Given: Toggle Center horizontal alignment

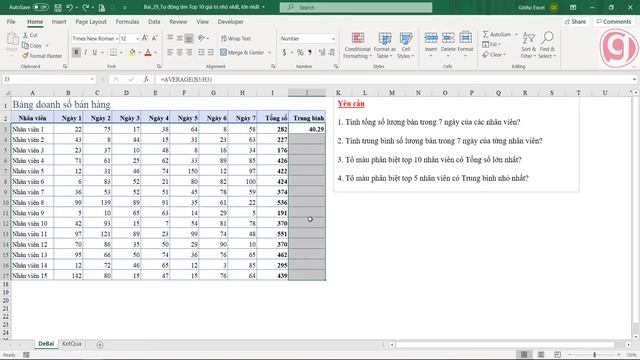Looking at the screenshot, I should click(180, 53).
